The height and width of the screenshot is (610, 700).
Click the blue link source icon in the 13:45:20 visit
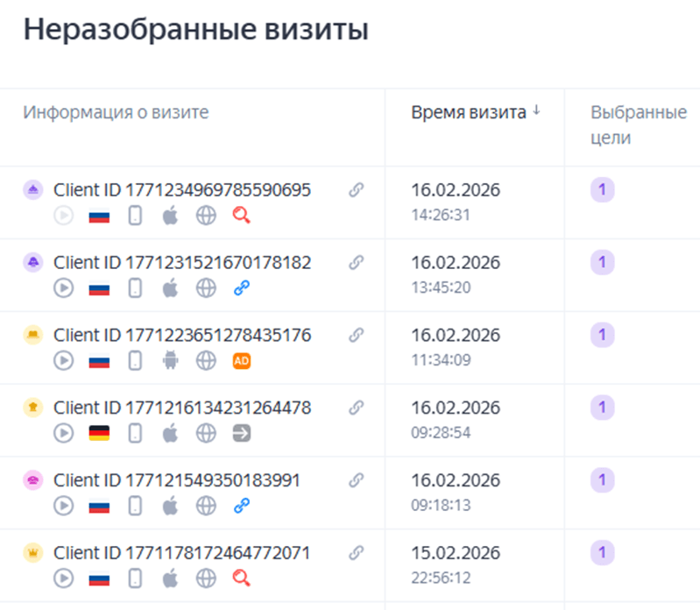point(242,287)
